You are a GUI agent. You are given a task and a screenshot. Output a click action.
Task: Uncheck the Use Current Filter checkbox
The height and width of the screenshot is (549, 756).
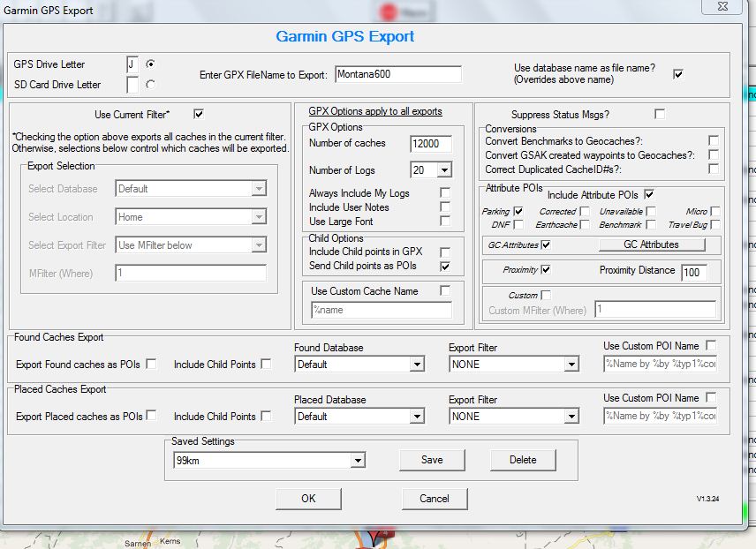[x=198, y=114]
